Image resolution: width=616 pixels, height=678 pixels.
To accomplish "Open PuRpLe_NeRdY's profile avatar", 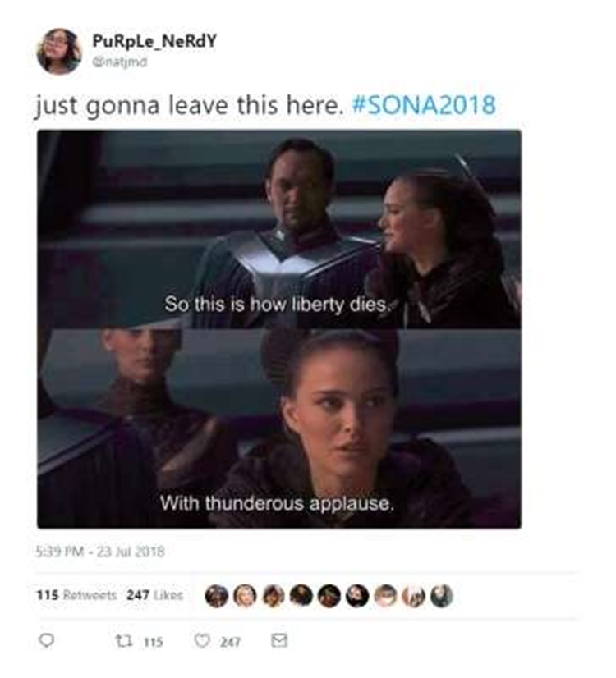I will pyautogui.click(x=59, y=51).
